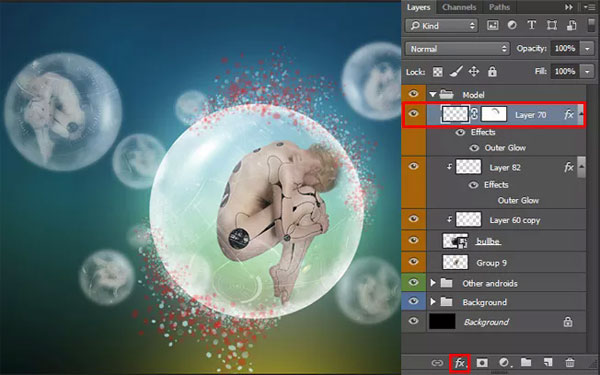Delete layer with trash icon
The height and width of the screenshot is (375, 600).
[570, 362]
